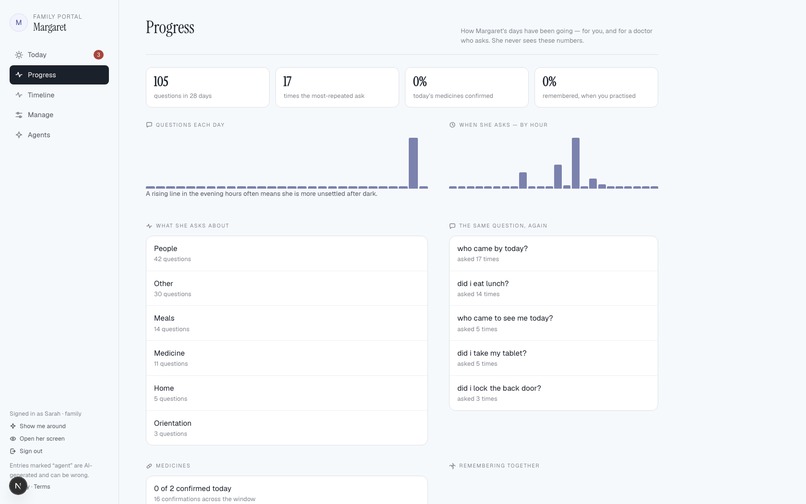
Task: Click 'did i take my tablet?' row
Action: click(554, 358)
